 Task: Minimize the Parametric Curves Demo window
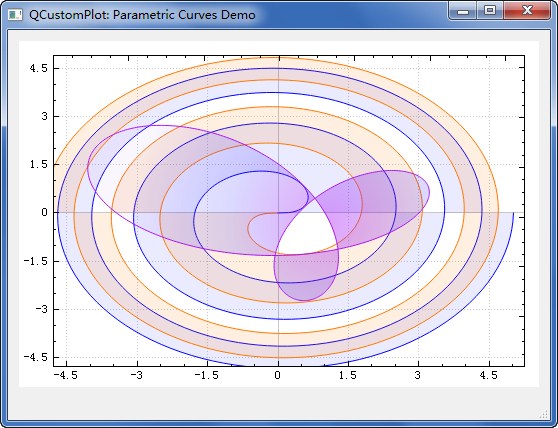[x=463, y=11]
